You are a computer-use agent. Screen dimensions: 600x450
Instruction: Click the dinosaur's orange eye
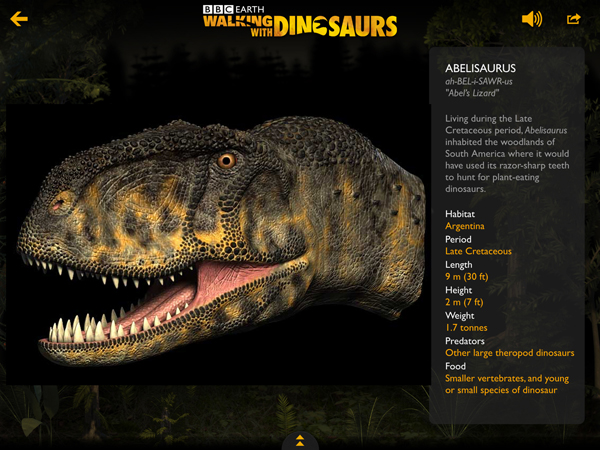click(227, 159)
